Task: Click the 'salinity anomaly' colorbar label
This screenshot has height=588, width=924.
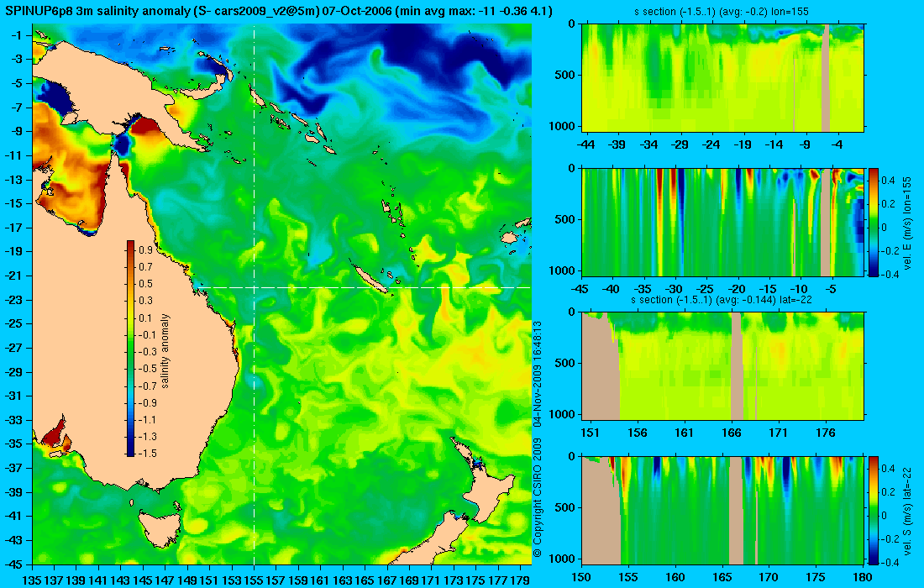Action: [x=165, y=351]
